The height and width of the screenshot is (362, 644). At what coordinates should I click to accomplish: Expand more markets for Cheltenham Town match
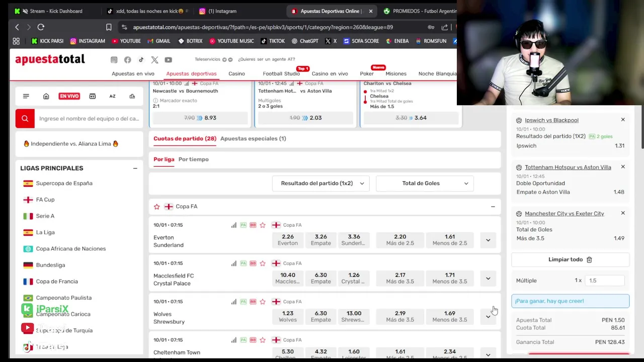click(488, 354)
